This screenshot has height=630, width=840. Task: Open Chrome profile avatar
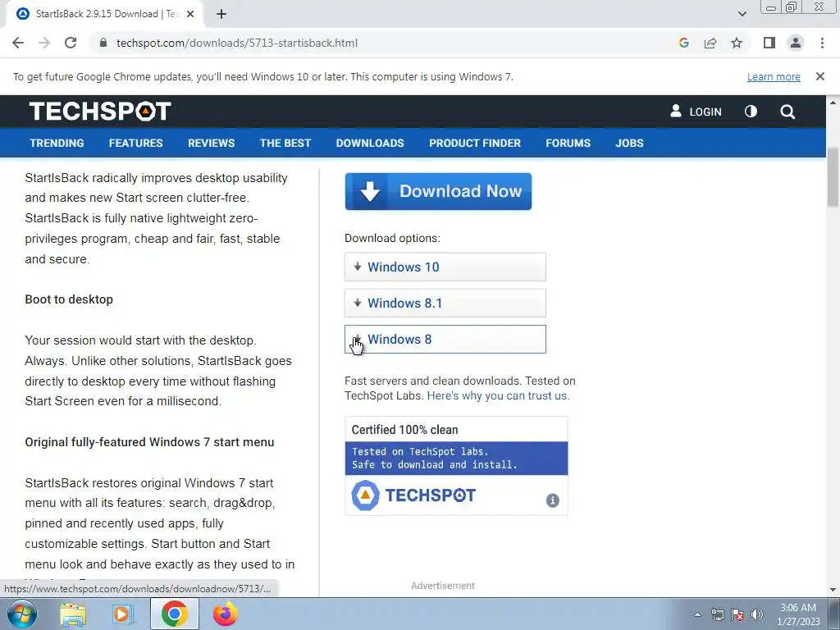click(796, 43)
